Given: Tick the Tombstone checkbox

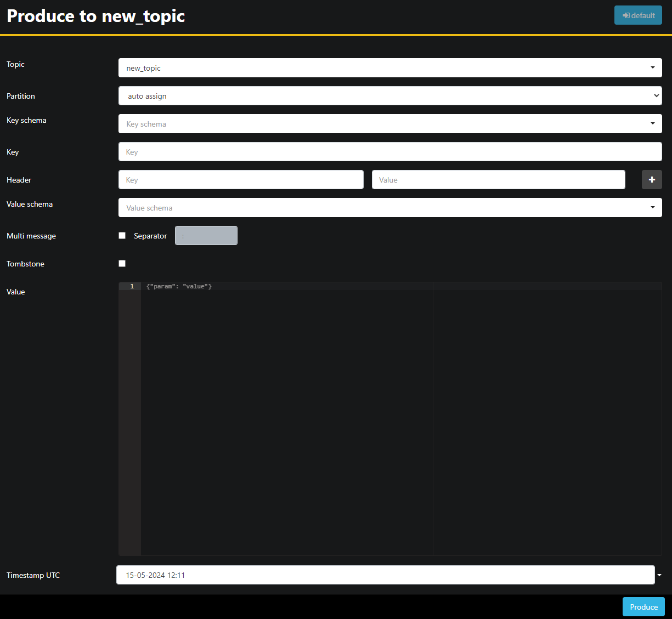Looking at the screenshot, I should point(122,264).
